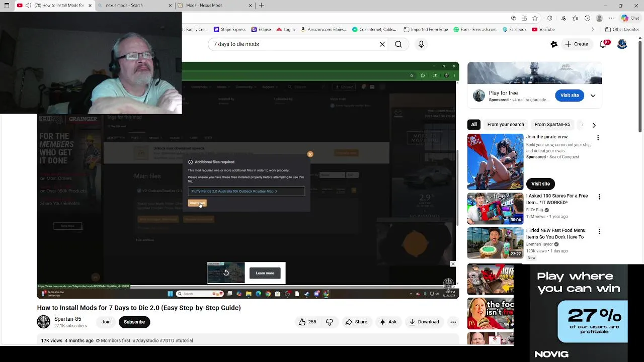Select the All filter chip

(x=474, y=125)
